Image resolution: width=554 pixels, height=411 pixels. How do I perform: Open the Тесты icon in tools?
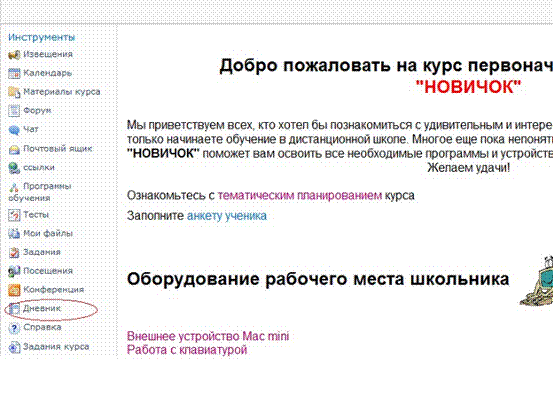point(14,215)
